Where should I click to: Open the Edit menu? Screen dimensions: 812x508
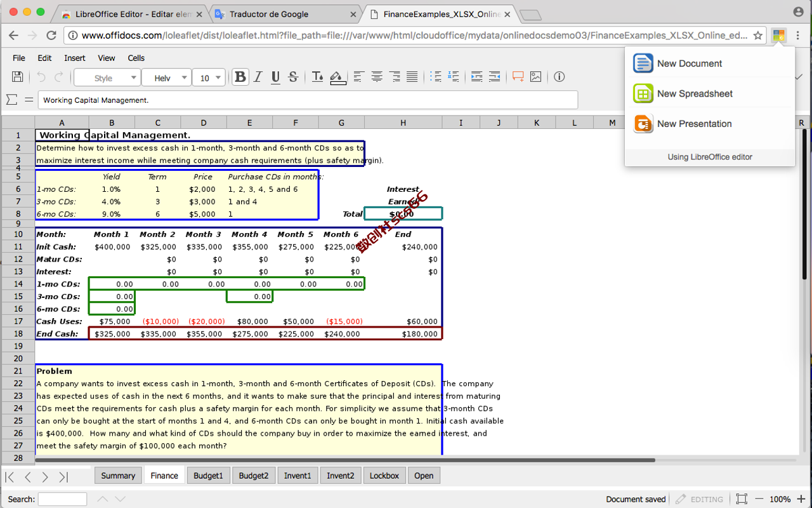click(x=44, y=58)
